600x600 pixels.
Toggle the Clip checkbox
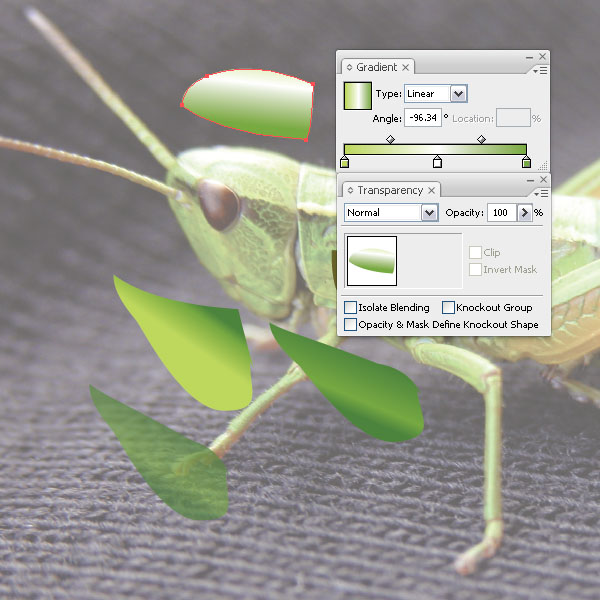pos(475,253)
